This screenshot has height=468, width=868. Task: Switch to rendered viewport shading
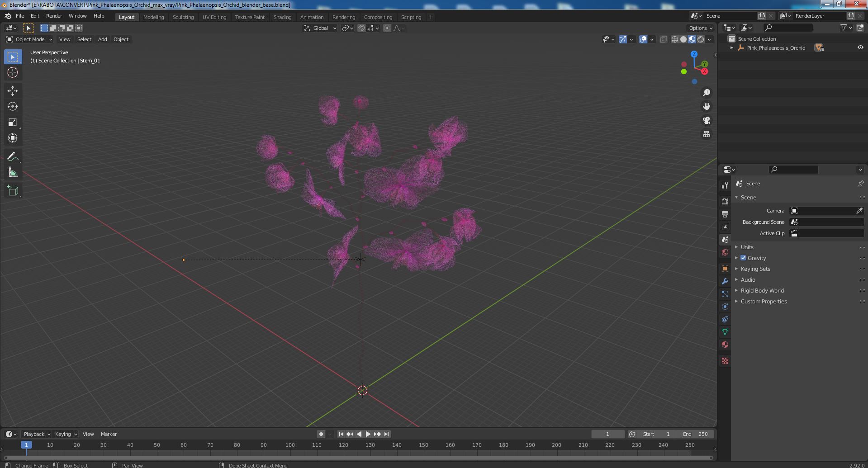coord(701,39)
